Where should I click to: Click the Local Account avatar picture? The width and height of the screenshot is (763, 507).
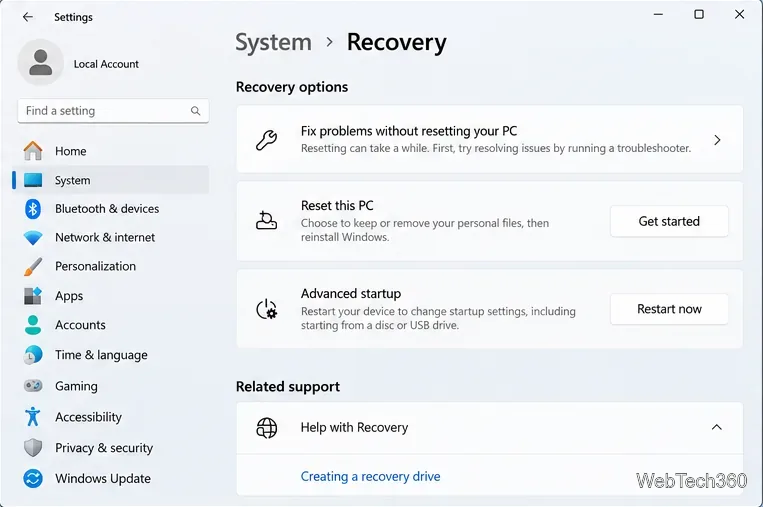click(x=40, y=62)
